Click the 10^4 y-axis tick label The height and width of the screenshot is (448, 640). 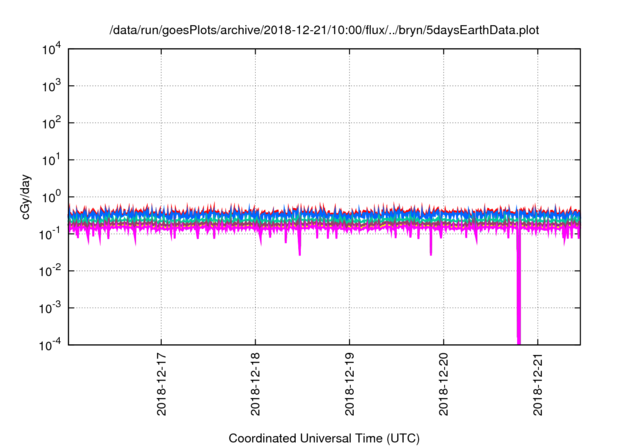(51, 50)
